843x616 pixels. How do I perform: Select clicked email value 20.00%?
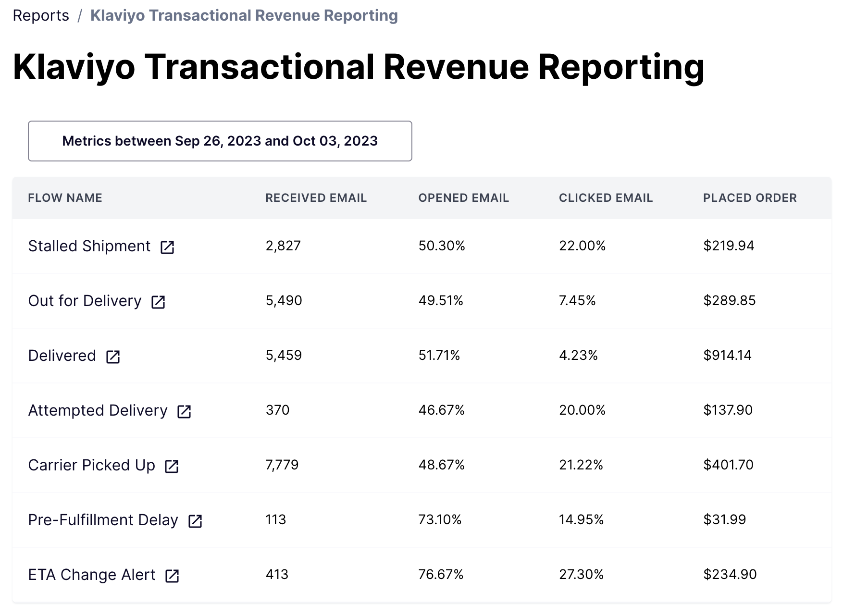click(x=583, y=410)
